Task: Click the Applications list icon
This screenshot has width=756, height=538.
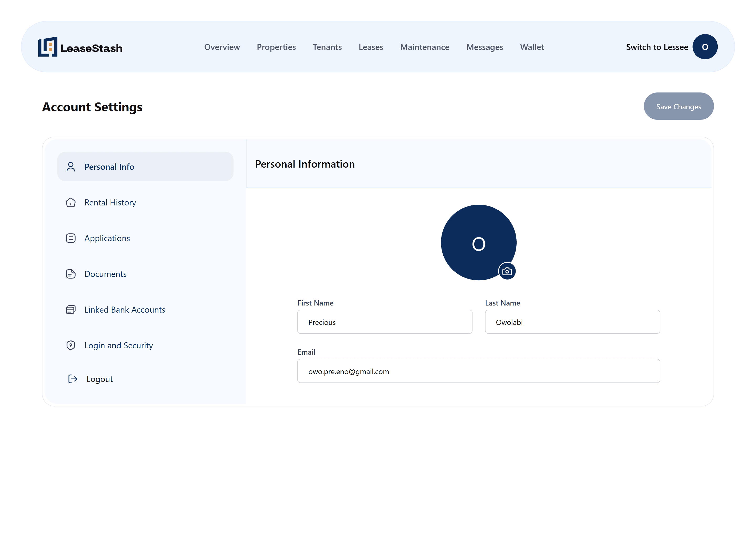Action: 71,238
